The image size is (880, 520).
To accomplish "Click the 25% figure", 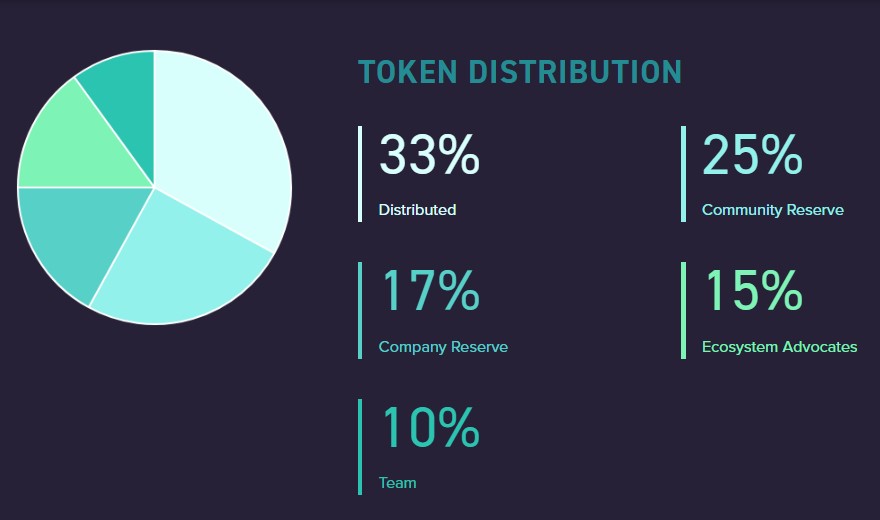I will [x=752, y=154].
